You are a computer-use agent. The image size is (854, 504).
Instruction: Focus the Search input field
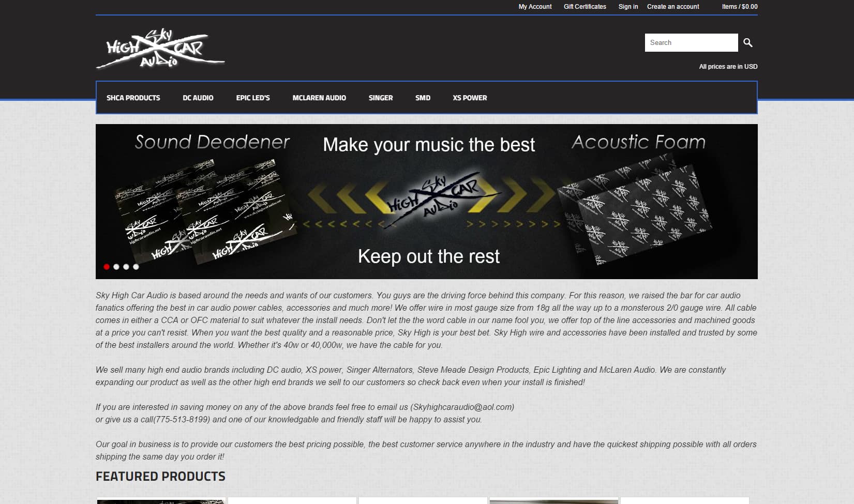(691, 42)
